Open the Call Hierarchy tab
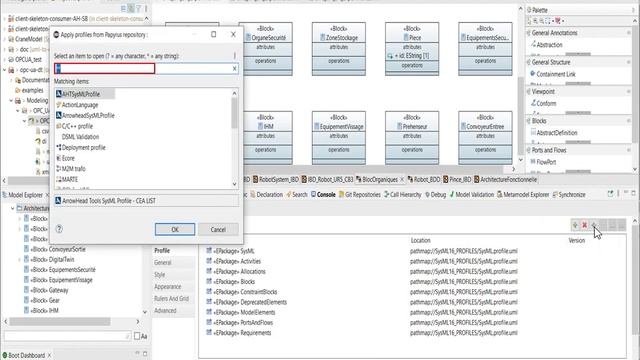Image resolution: width=640 pixels, height=360 pixels. click(402, 195)
